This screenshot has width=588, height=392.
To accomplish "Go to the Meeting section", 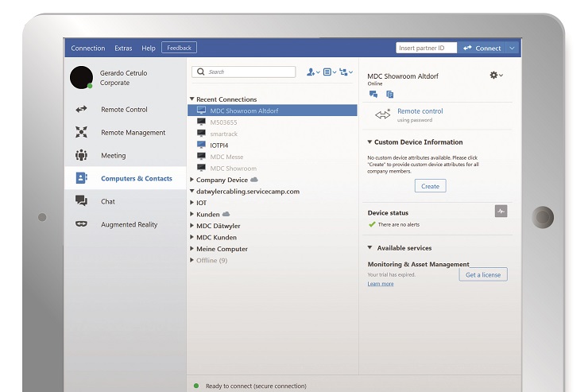I will 113,156.
